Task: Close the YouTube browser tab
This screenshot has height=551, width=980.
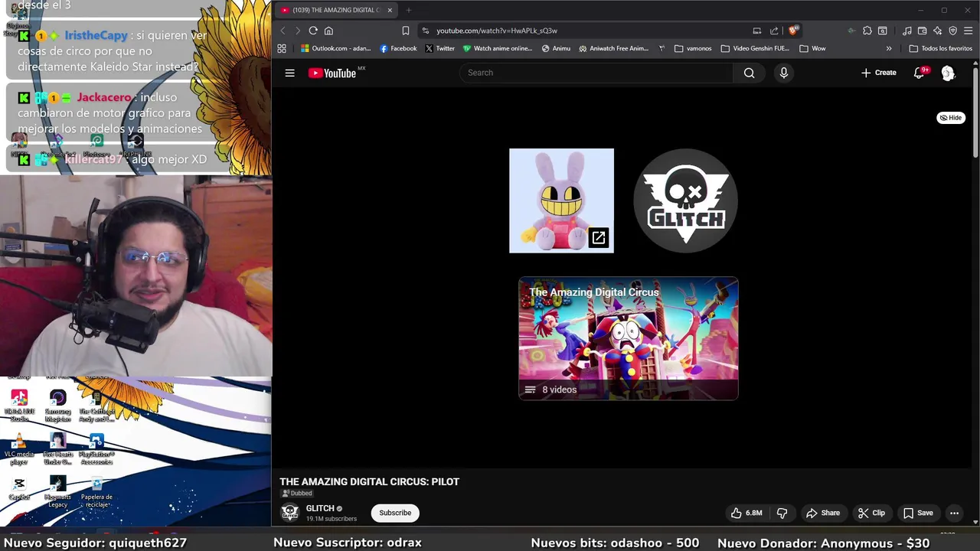Action: coord(390,10)
